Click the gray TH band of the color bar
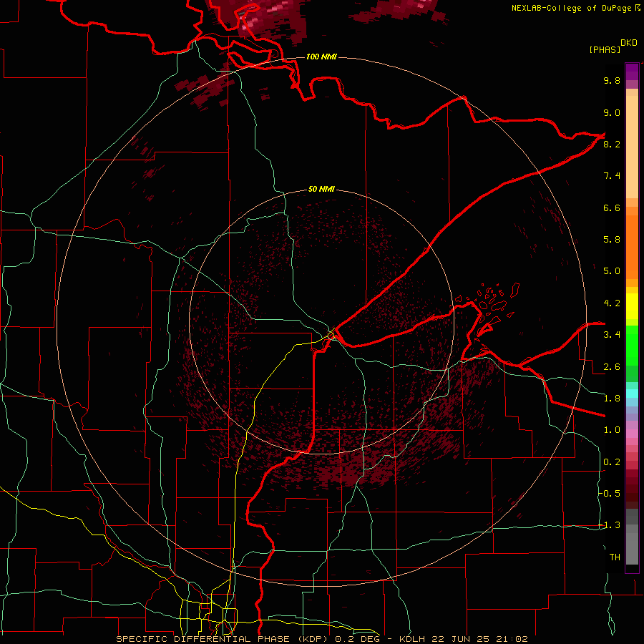The height and width of the screenshot is (644, 644). click(632, 549)
